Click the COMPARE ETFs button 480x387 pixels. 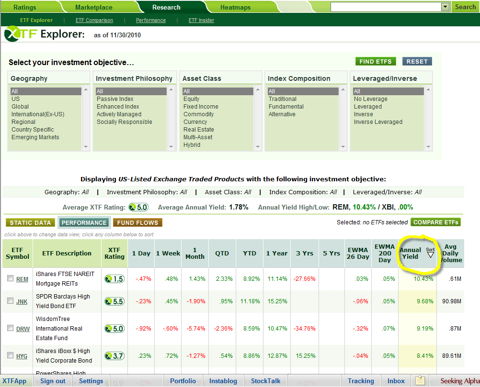(436, 222)
